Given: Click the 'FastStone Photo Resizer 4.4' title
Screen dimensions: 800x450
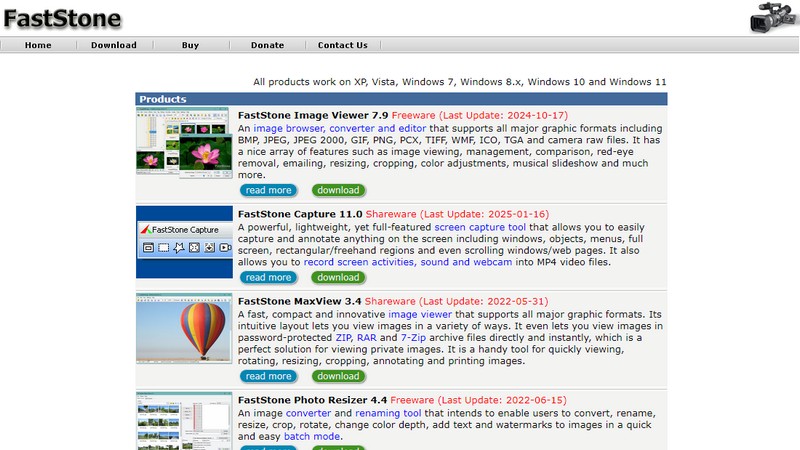Looking at the screenshot, I should click(x=312, y=401).
